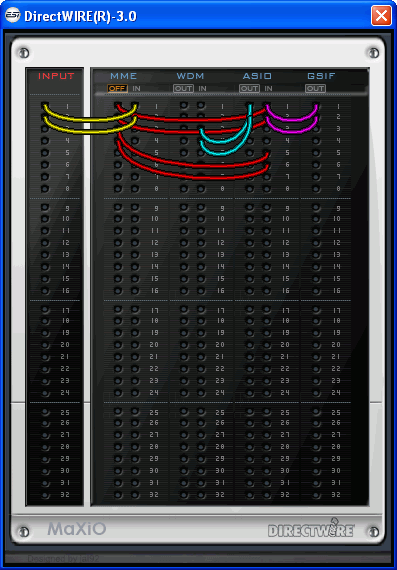Click the magenta cable on GSIF channel 1

coord(292,116)
